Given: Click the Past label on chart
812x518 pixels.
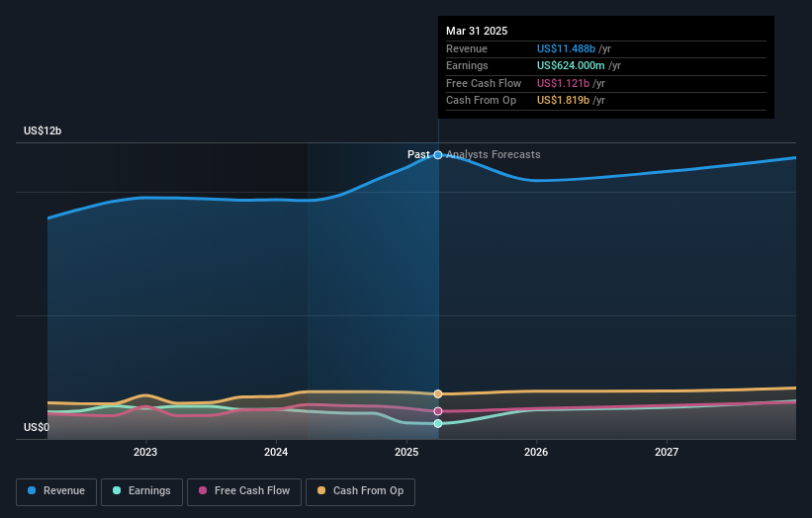Looking at the screenshot, I should coord(418,154).
